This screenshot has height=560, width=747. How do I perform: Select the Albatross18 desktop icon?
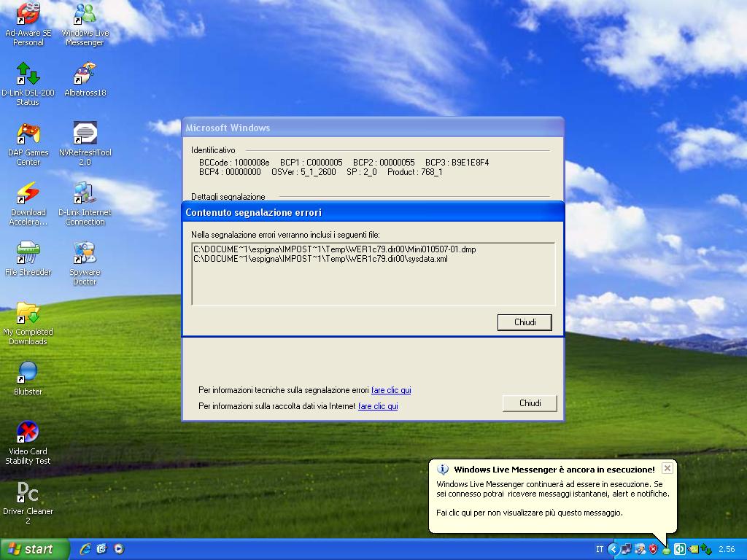point(85,79)
